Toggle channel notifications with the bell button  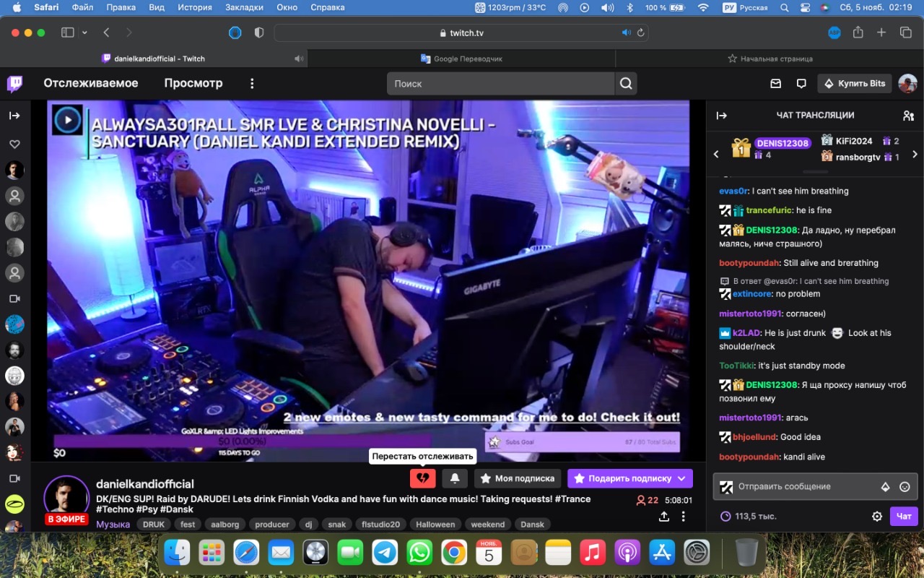click(455, 478)
